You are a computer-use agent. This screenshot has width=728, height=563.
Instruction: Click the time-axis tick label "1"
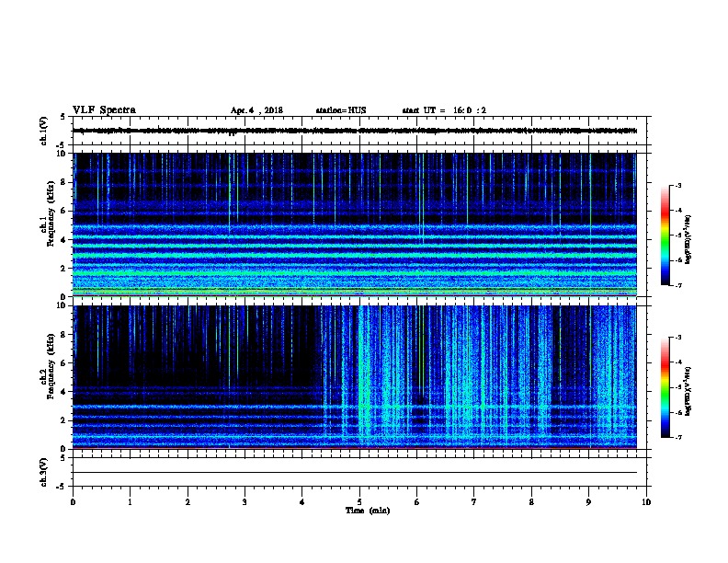click(130, 502)
